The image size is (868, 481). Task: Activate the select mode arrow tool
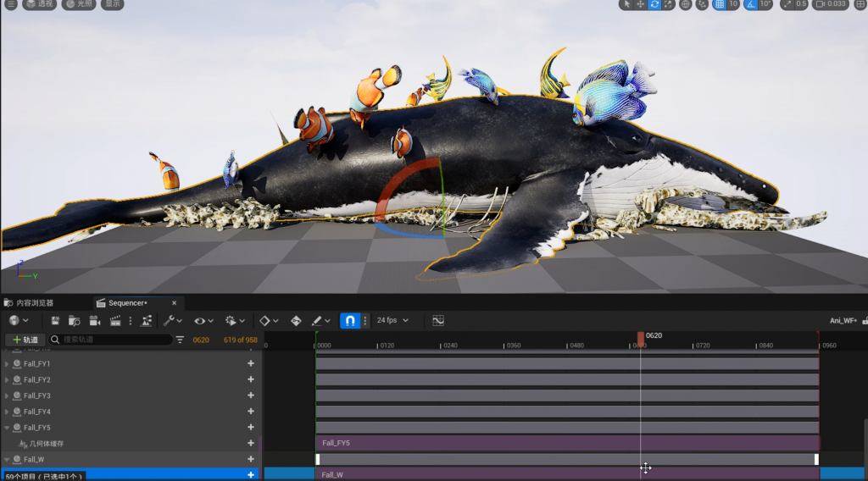[626, 4]
